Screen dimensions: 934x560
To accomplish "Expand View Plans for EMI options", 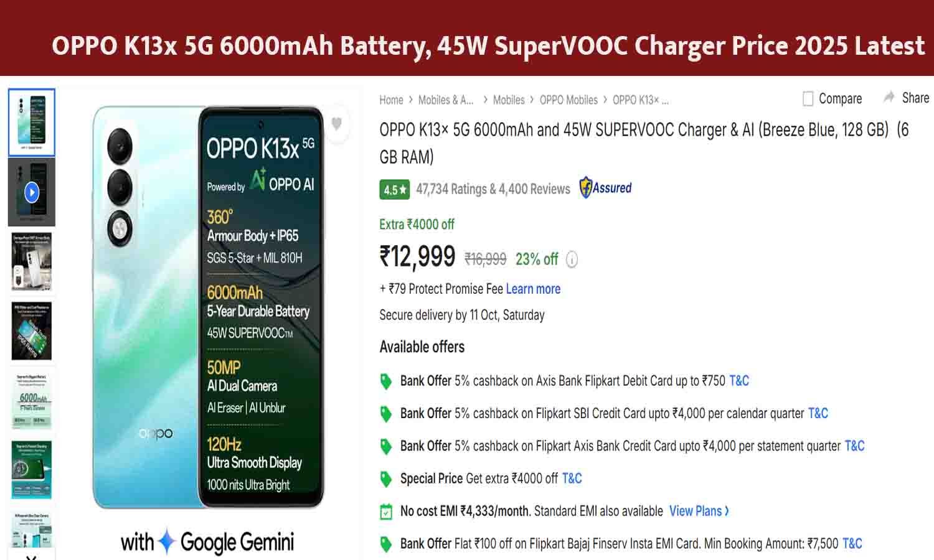I will tap(697, 511).
